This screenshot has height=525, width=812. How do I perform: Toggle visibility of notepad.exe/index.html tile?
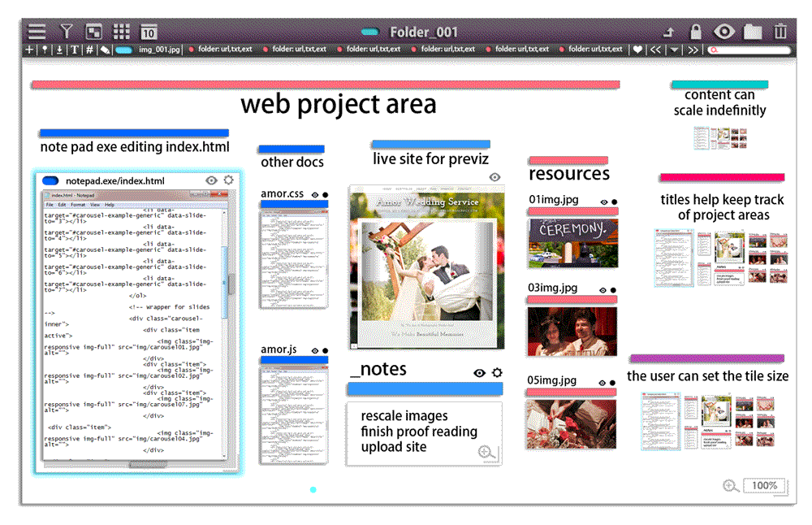pos(211,180)
